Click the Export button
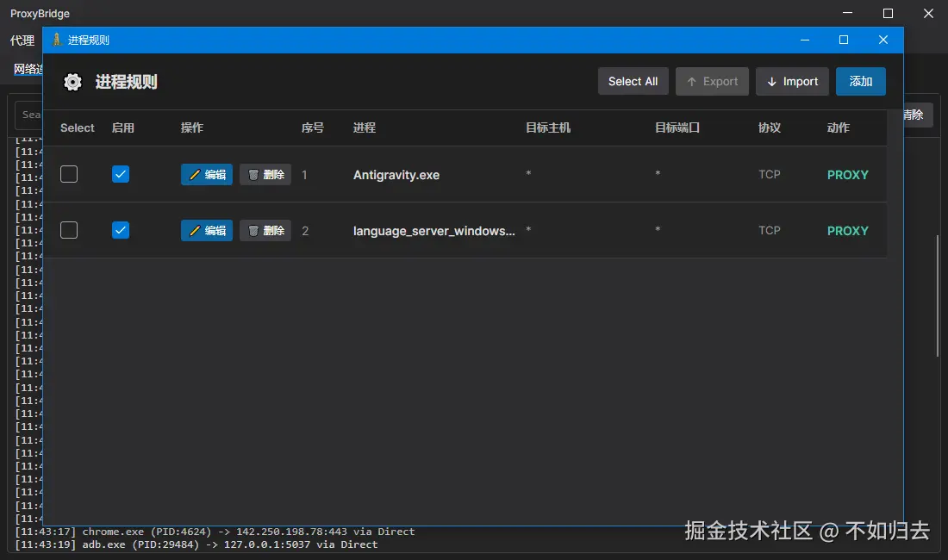Screen dimensions: 948x560 pyautogui.click(x=712, y=82)
